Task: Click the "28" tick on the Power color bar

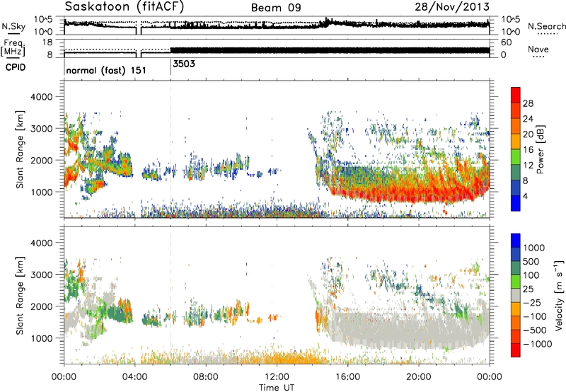Action: [x=528, y=103]
